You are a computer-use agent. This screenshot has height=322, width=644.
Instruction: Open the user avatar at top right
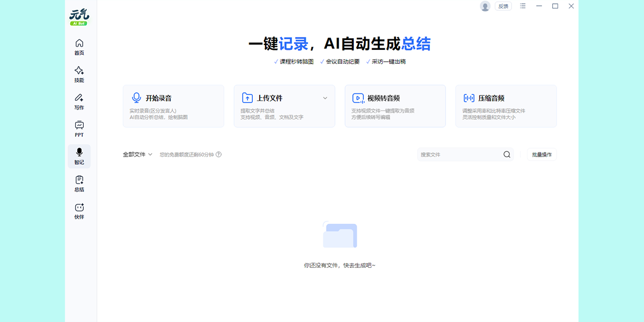[486, 6]
